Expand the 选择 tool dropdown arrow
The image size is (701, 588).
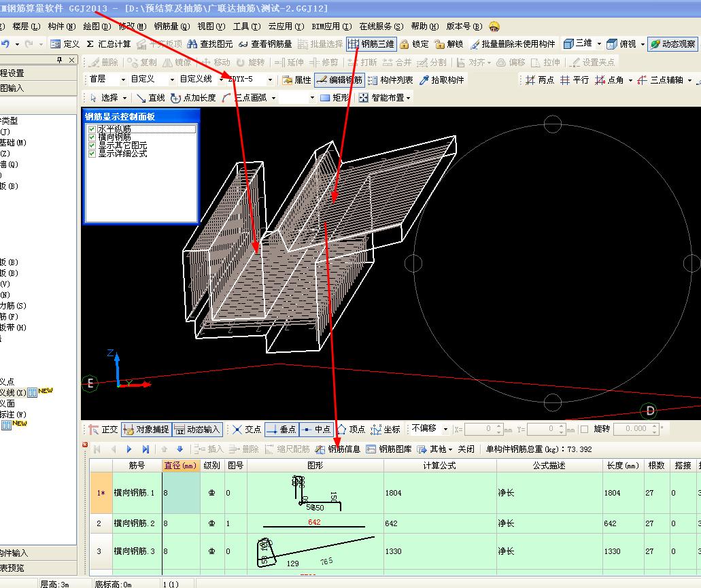coord(124,98)
